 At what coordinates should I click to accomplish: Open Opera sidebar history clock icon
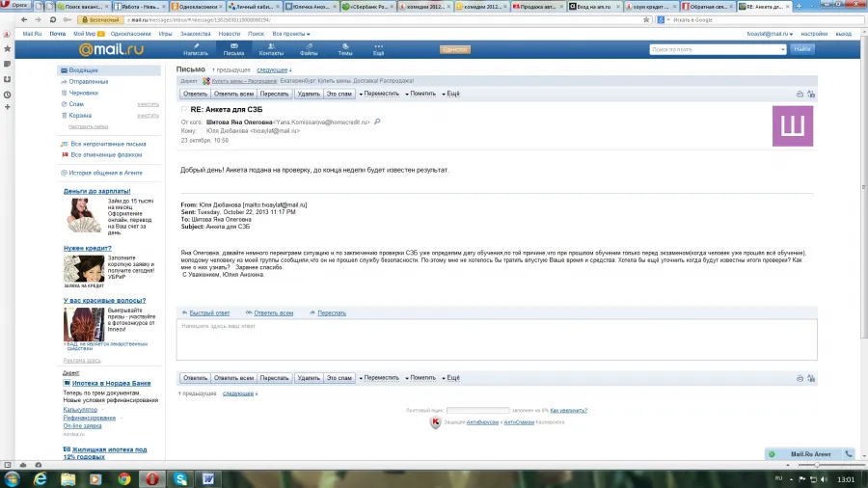7,95
